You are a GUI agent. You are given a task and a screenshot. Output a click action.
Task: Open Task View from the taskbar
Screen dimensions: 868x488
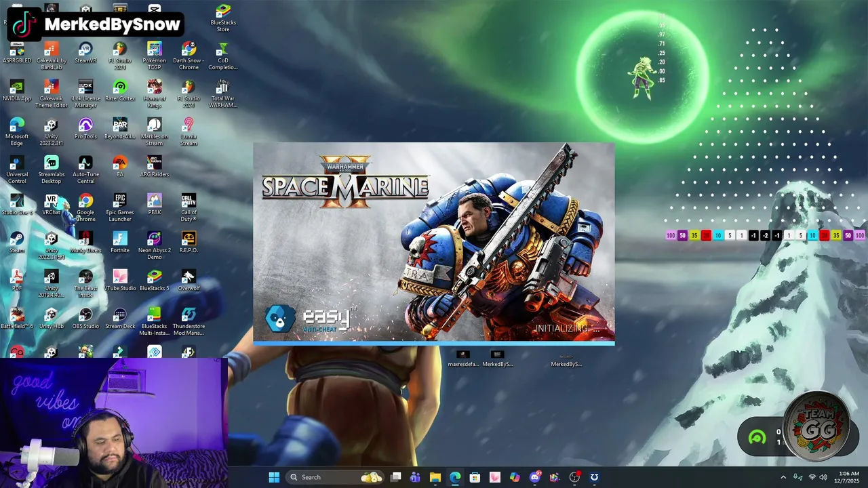pos(396,477)
